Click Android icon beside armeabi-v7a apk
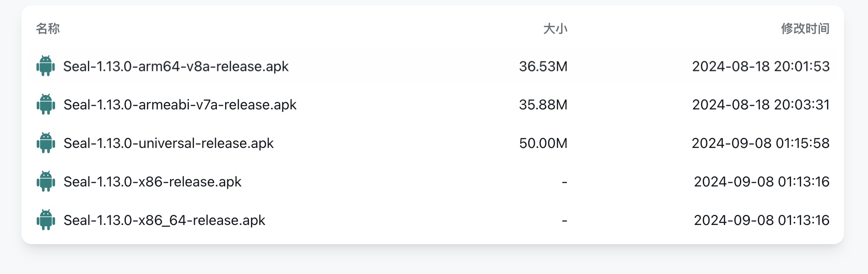The image size is (868, 274). [x=45, y=105]
